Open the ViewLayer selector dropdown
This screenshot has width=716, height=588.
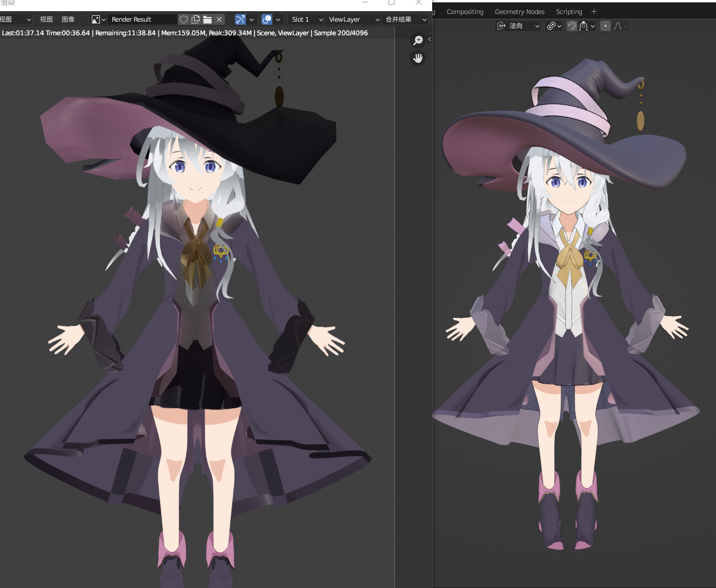[353, 19]
